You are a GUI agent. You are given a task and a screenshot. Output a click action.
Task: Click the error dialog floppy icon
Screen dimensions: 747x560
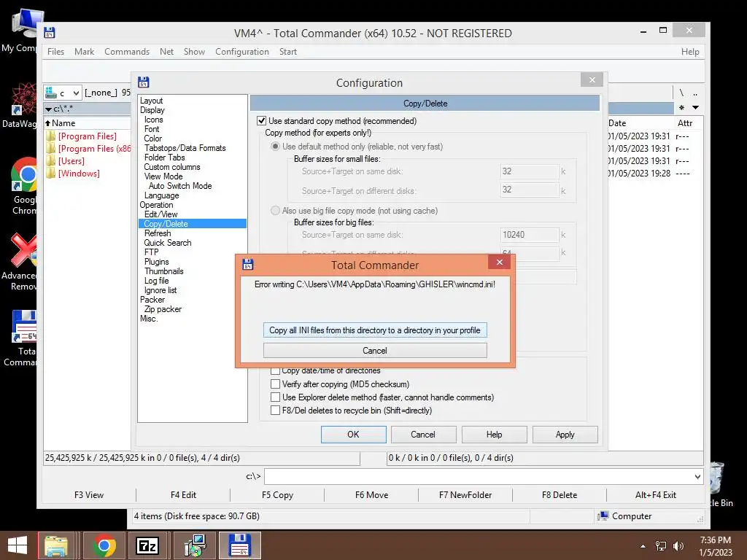point(248,264)
